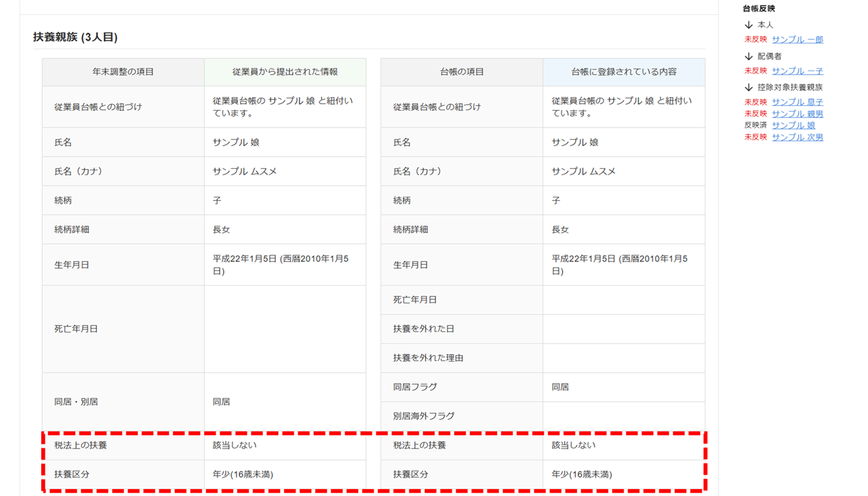Click the 台帳反映 sidebar heading
Image resolution: width=868 pixels, height=496 pixels.
[x=759, y=9]
